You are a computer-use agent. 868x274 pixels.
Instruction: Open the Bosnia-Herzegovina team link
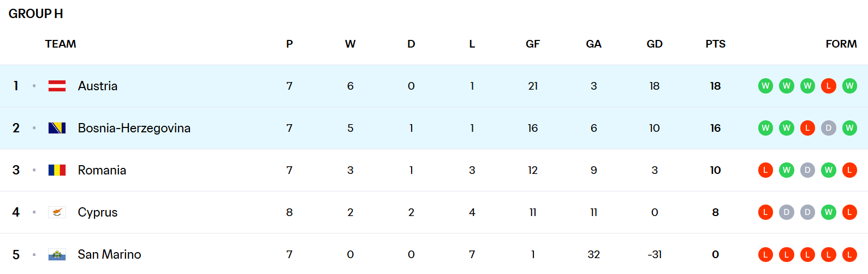click(x=134, y=128)
